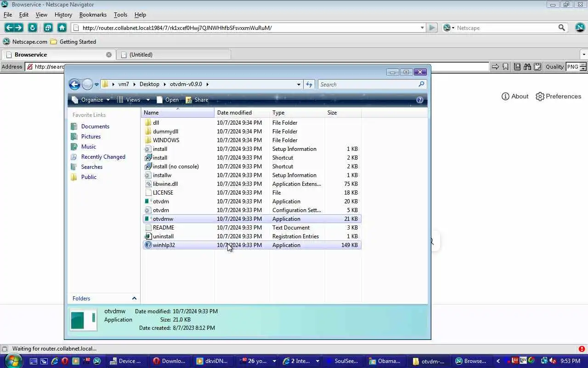Click Browservice find binoculars icon
588x368 pixels.
click(527, 67)
